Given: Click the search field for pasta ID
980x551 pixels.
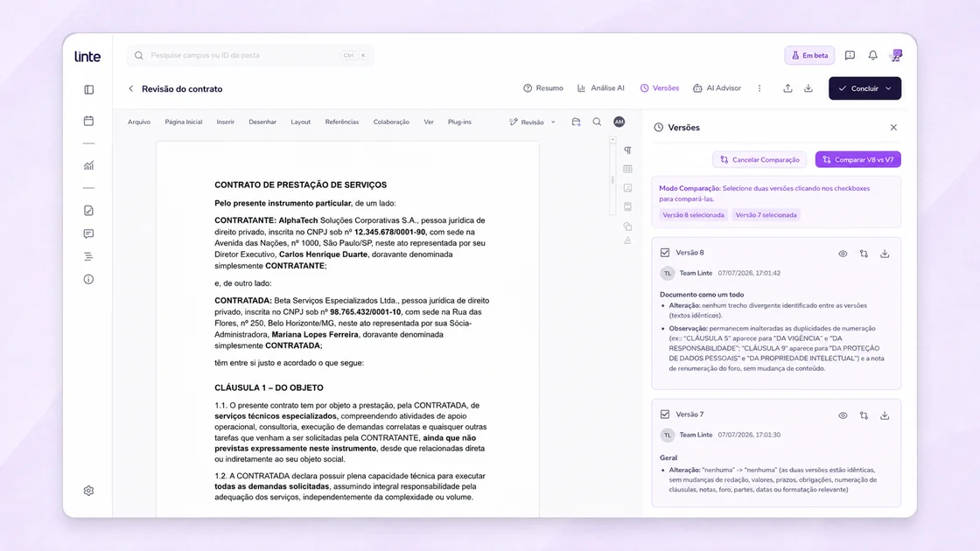Looking at the screenshot, I should click(250, 56).
